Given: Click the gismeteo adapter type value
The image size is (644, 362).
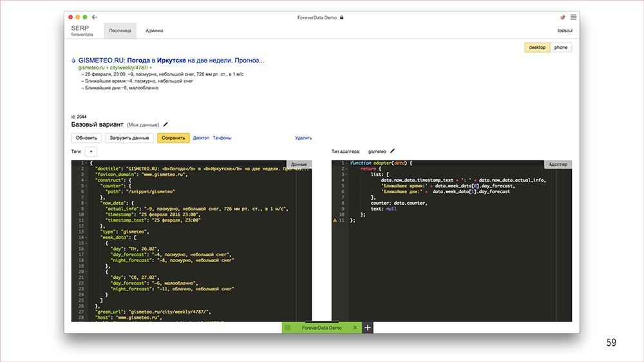Looking at the screenshot, I should [377, 151].
